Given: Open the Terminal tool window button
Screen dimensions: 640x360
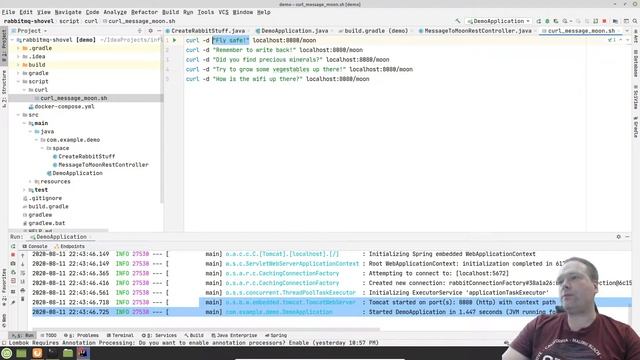Looking at the screenshot, I should pos(120,335).
